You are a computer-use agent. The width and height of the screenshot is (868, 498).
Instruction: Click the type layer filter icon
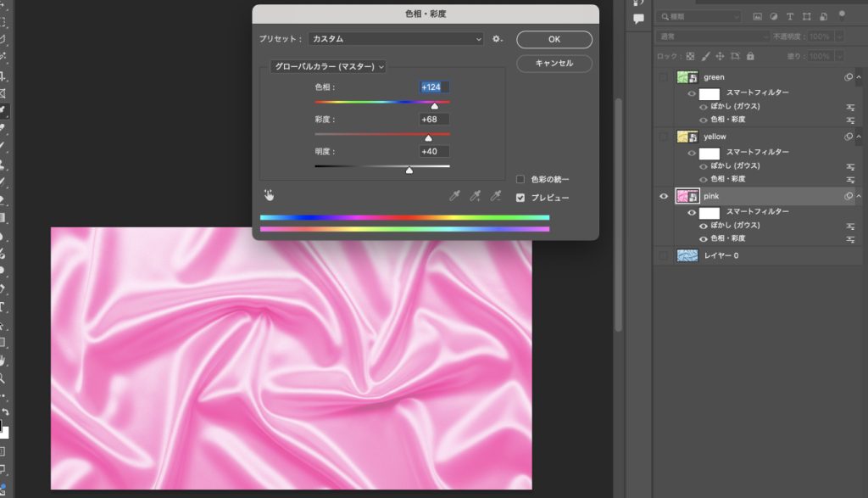(790, 17)
